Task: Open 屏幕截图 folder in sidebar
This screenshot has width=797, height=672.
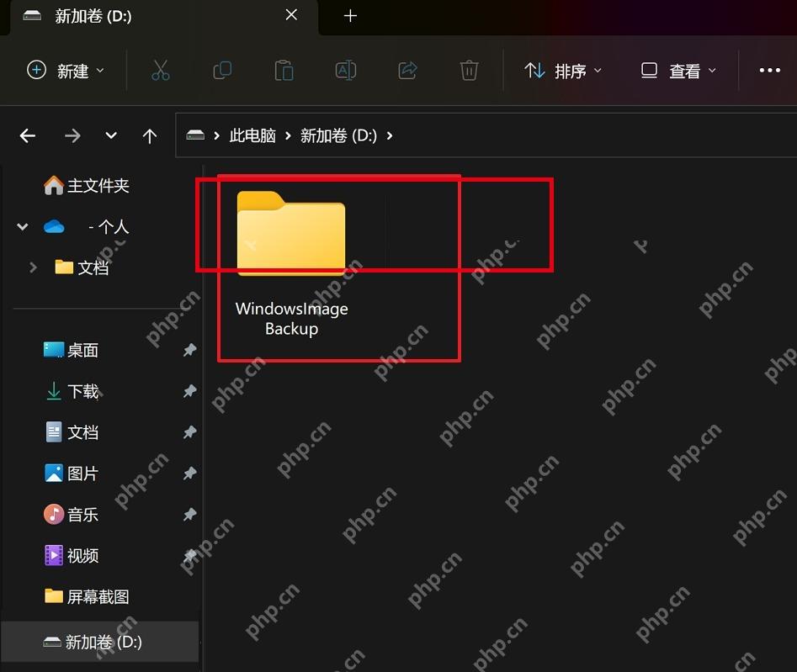Action: coord(87,596)
